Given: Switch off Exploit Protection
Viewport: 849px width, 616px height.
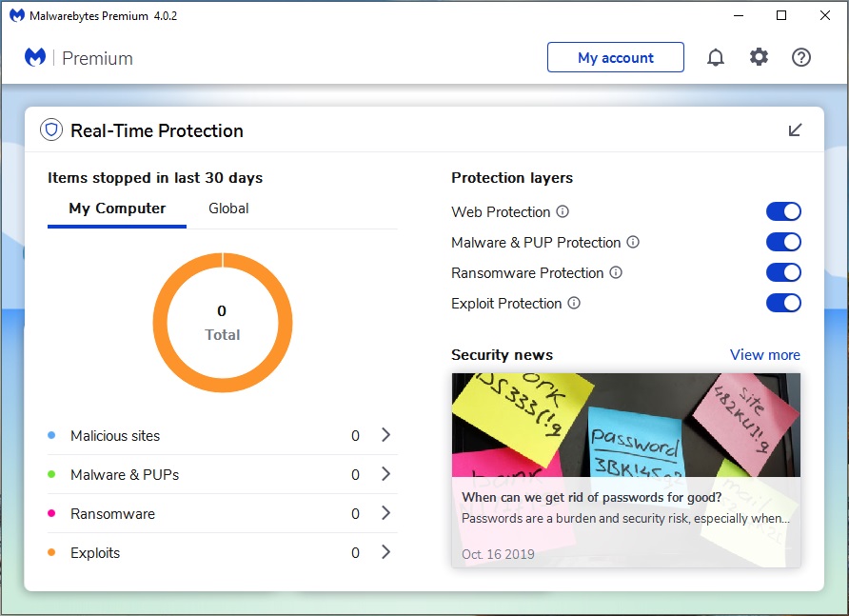Looking at the screenshot, I should [783, 303].
